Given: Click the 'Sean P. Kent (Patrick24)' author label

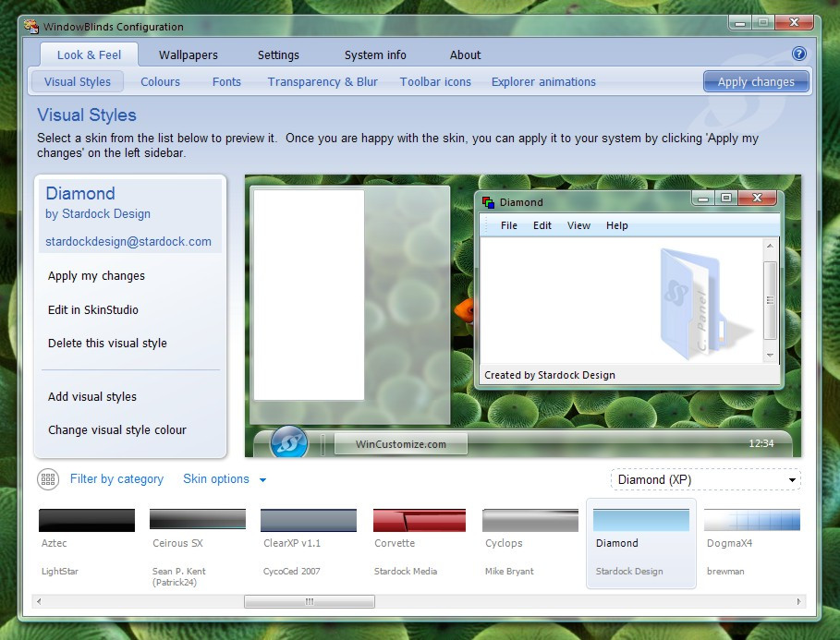Looking at the screenshot, I should point(178,576).
